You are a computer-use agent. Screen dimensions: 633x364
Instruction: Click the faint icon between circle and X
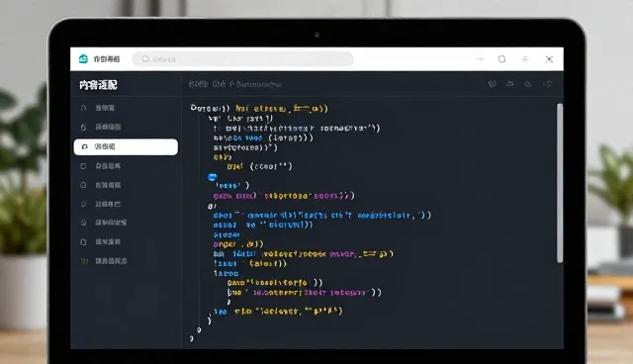click(525, 59)
